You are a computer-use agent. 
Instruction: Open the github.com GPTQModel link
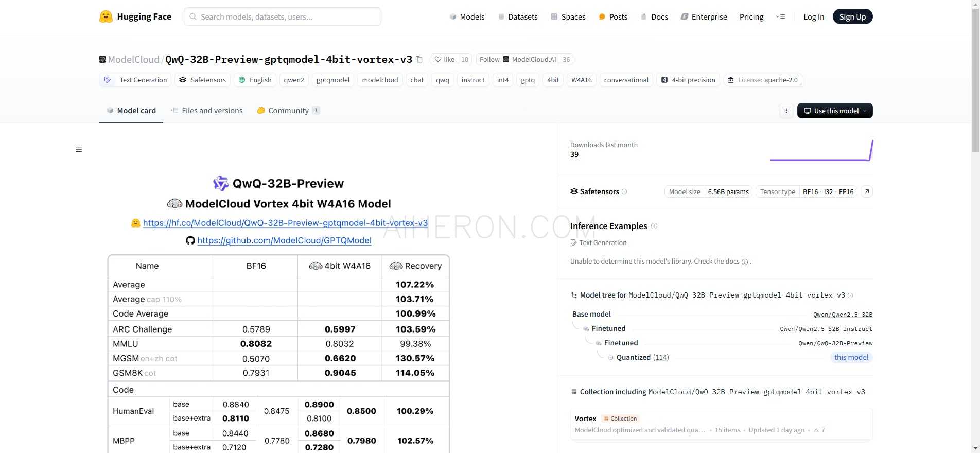[x=284, y=240]
